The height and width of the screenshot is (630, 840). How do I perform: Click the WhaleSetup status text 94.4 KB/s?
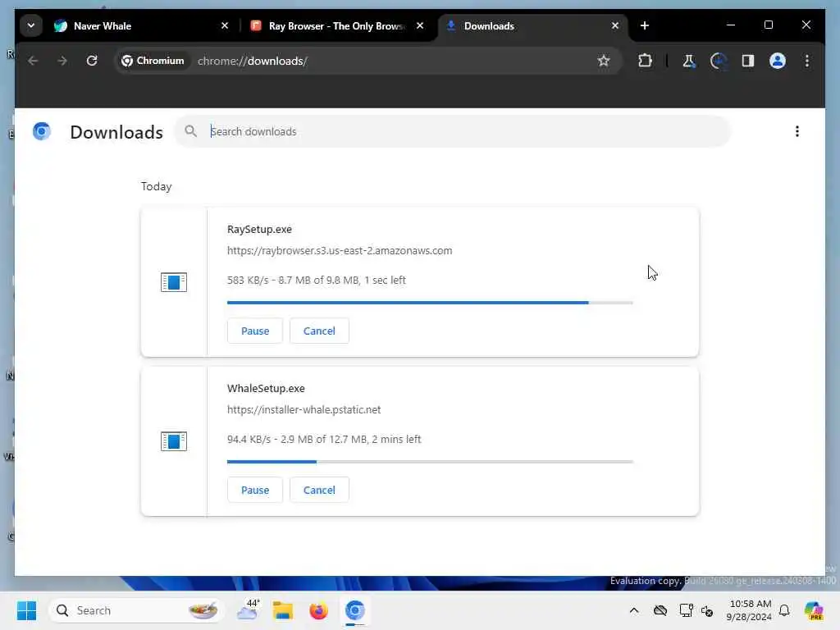[x=324, y=440]
